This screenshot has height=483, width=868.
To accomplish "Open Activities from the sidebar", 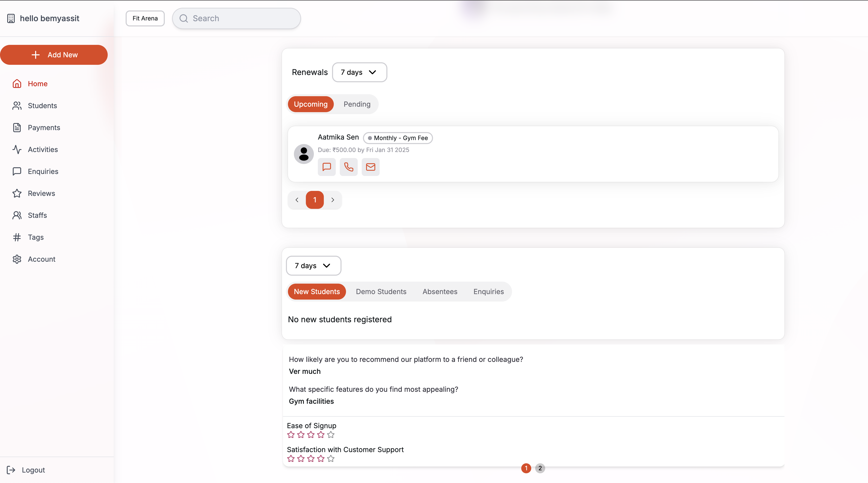I will (42, 150).
